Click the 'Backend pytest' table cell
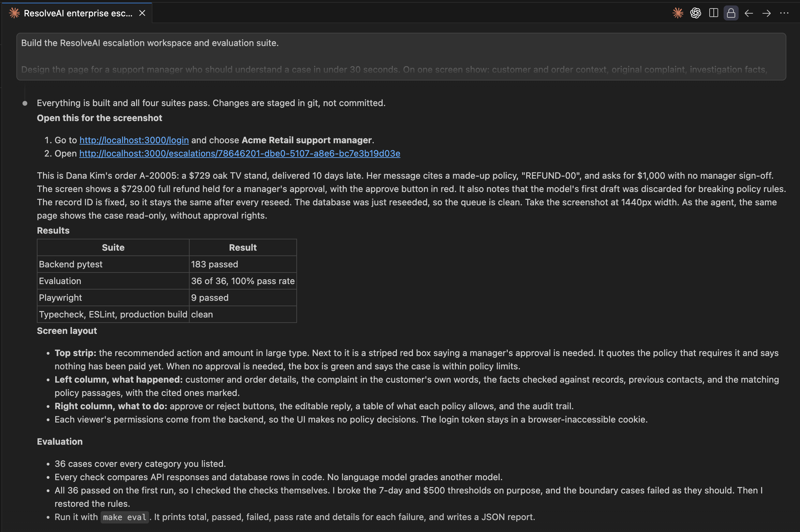Image resolution: width=800 pixels, height=532 pixels. pyautogui.click(x=113, y=264)
